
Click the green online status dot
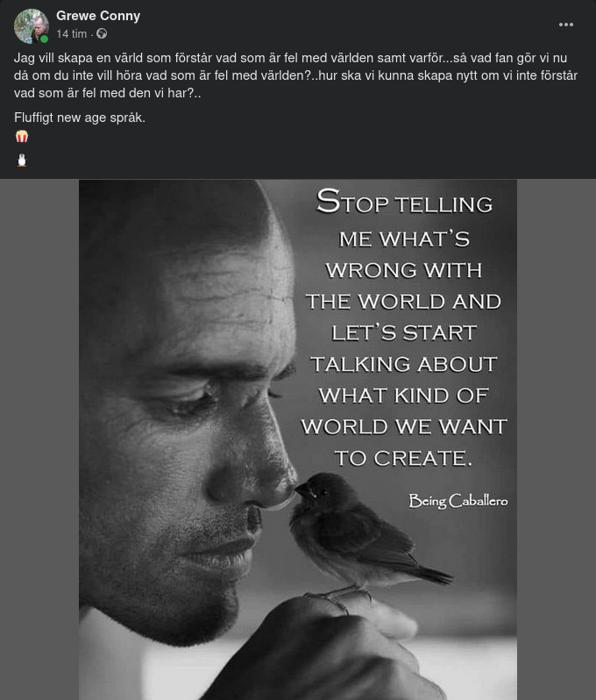click(44, 39)
